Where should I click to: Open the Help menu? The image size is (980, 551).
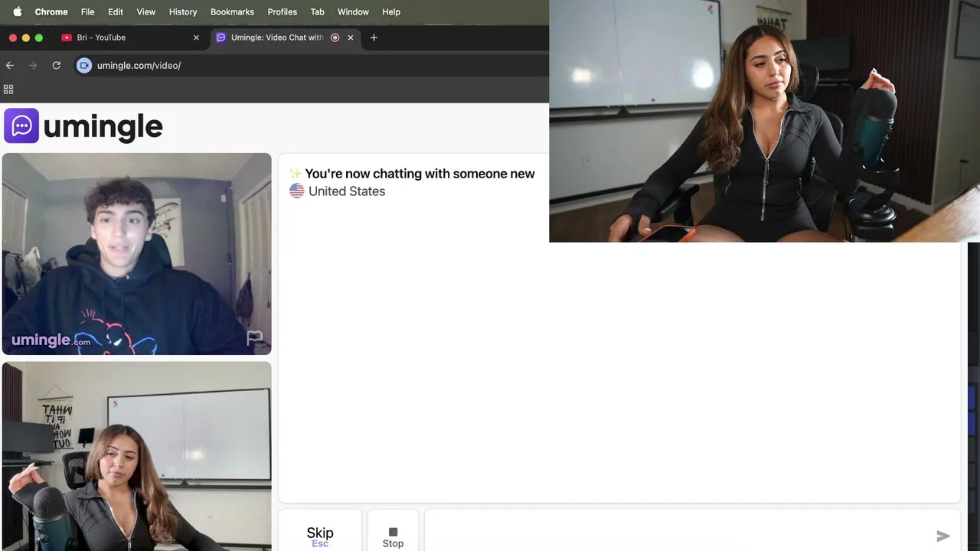[x=391, y=11]
